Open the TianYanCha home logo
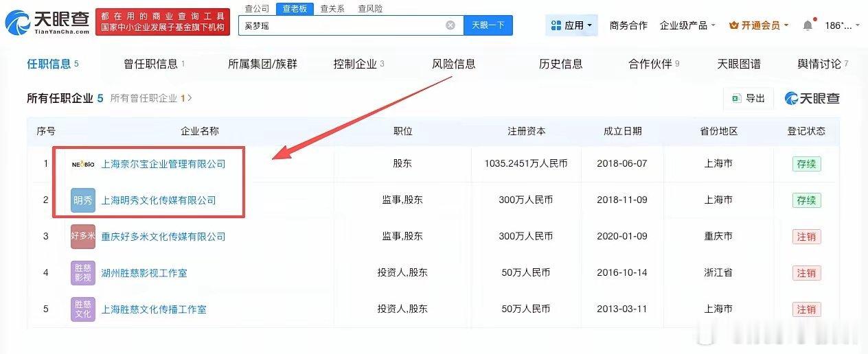The height and width of the screenshot is (354, 868). pos(47,23)
